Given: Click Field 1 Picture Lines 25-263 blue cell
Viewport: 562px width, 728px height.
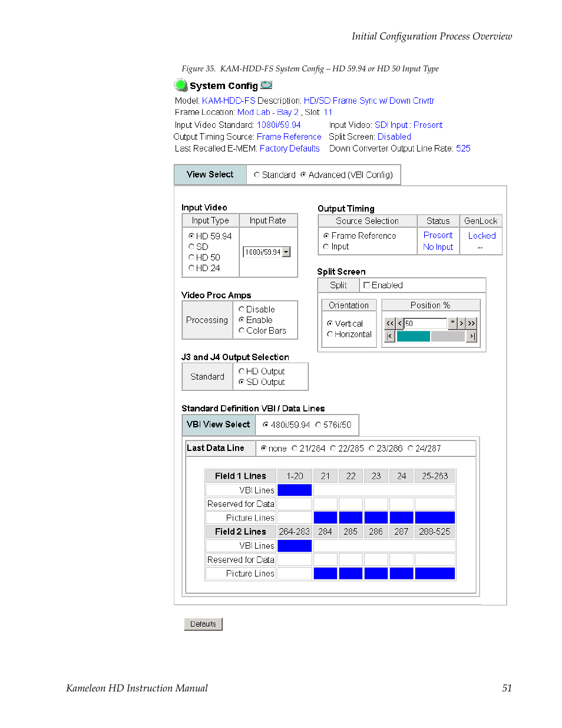Looking at the screenshot, I should pyautogui.click(x=435, y=518).
